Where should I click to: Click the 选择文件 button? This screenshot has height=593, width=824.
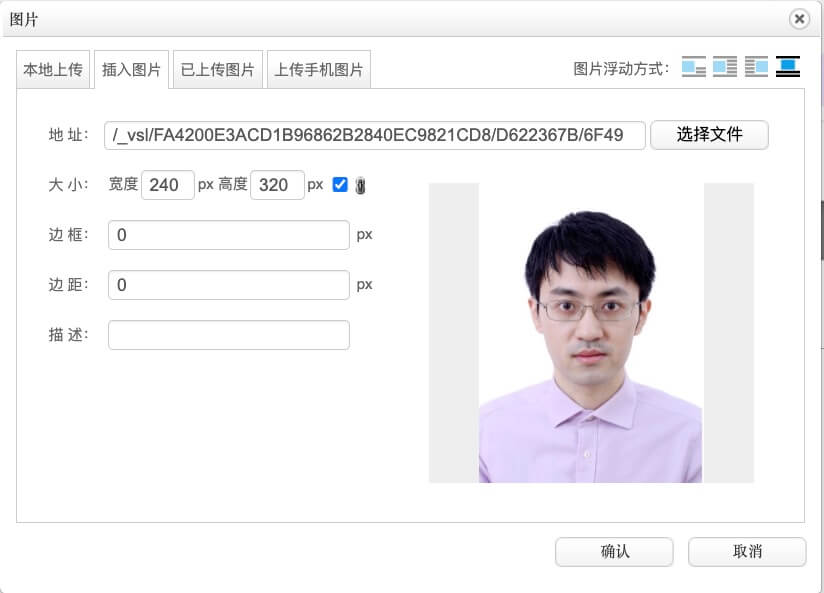pyautogui.click(x=709, y=135)
